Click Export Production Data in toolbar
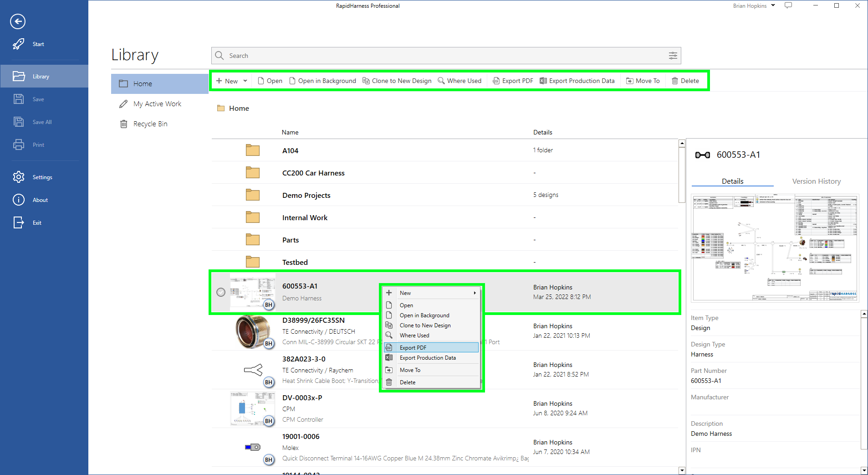 577,81
